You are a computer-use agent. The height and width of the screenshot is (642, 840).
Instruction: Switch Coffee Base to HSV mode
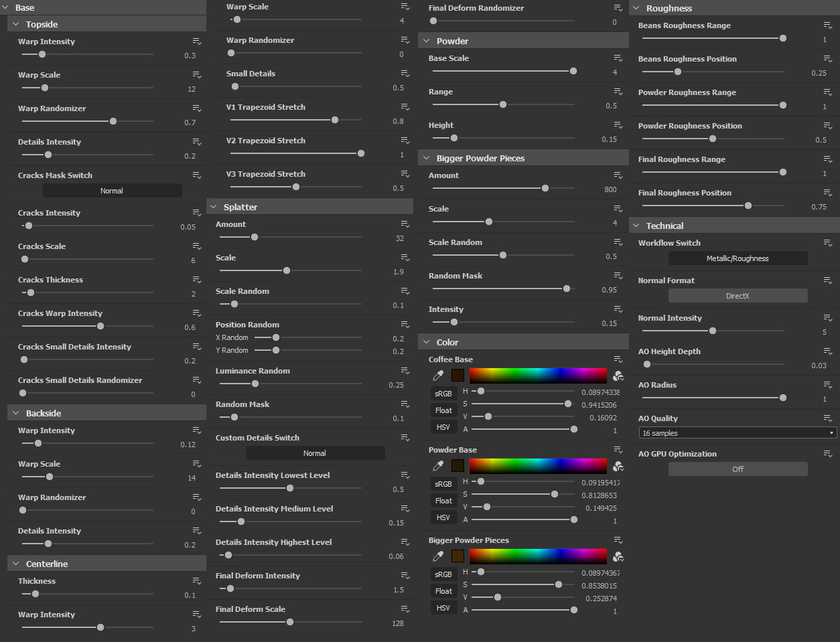[443, 427]
